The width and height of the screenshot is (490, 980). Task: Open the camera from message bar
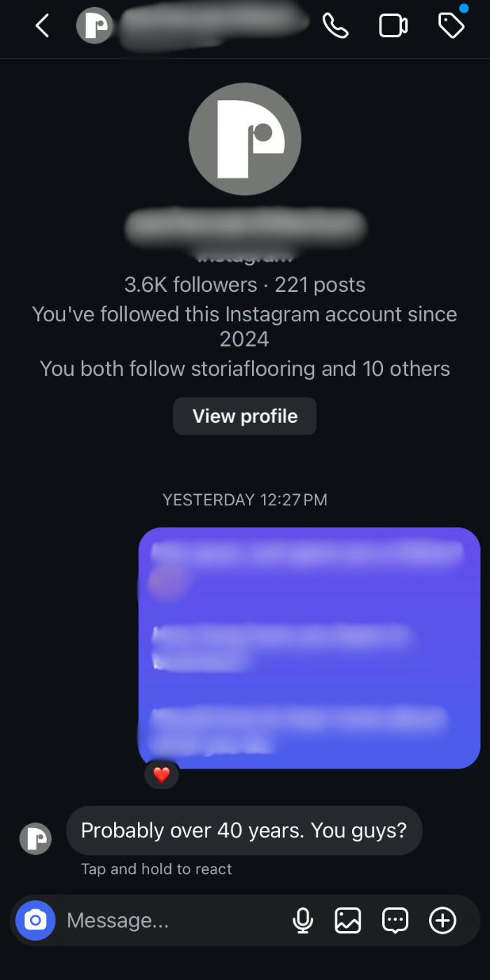tap(35, 920)
